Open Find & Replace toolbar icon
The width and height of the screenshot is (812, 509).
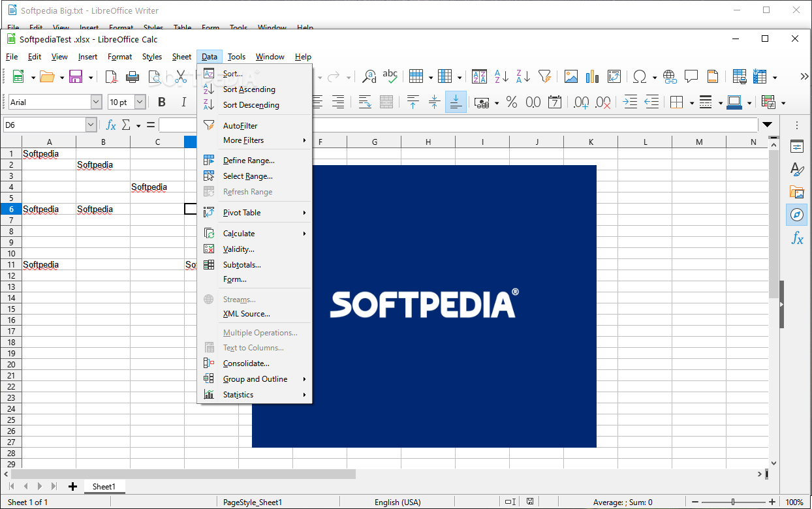(x=369, y=77)
